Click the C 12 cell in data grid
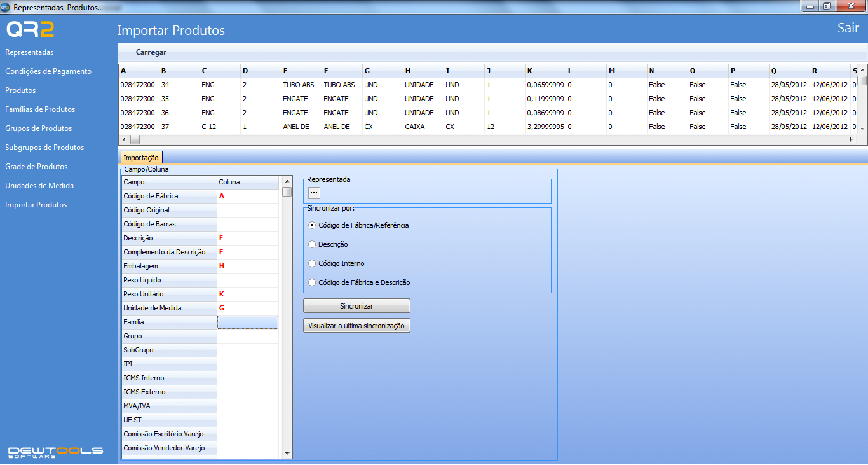The width and height of the screenshot is (868, 465). (220, 127)
